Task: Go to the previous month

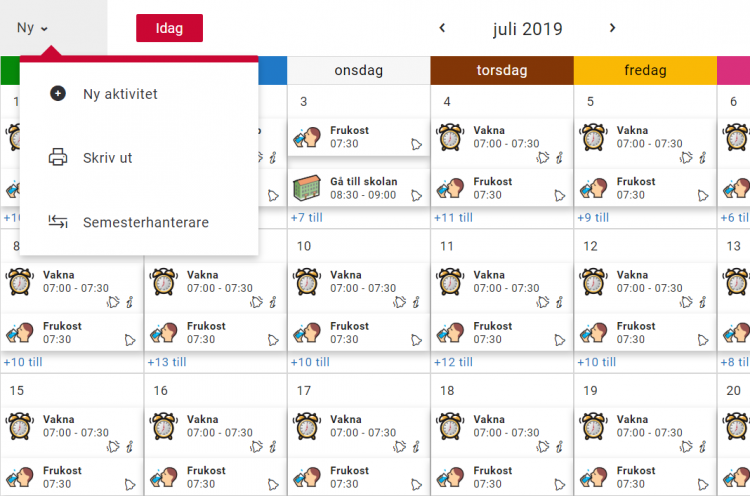Action: coord(442,28)
